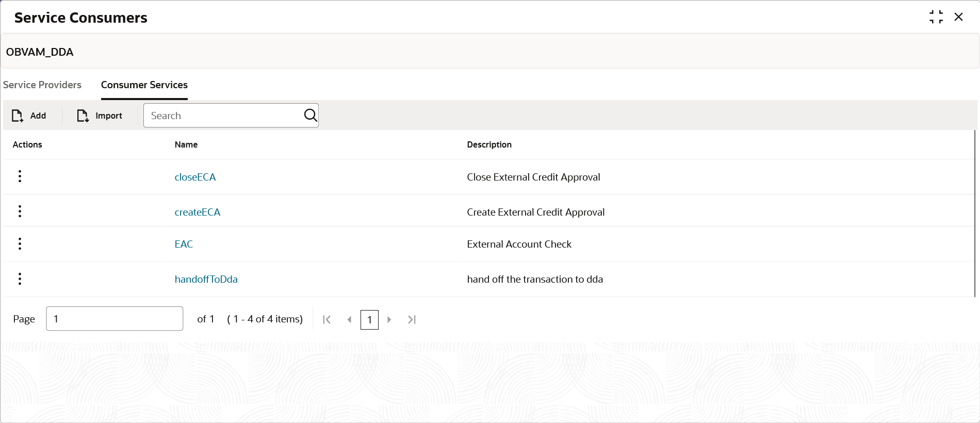Open the closeECA service link
The image size is (980, 423).
pos(195,177)
